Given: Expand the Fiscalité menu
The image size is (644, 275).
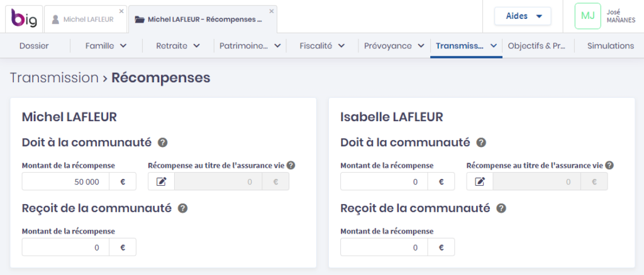Looking at the screenshot, I should 323,46.
